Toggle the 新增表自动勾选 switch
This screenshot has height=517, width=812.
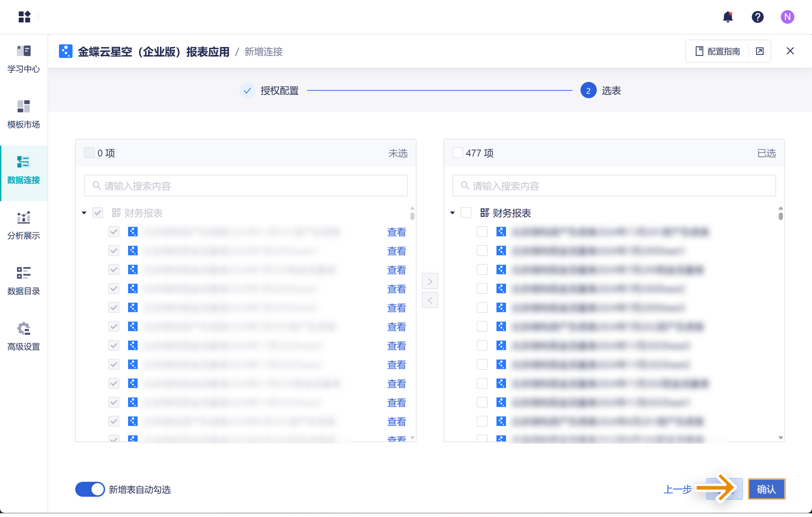[90, 489]
